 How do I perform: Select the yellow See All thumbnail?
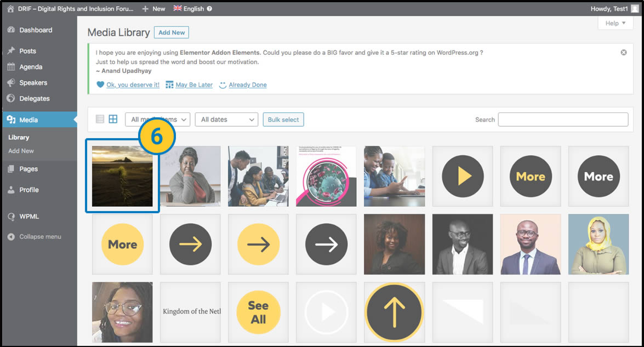pyautogui.click(x=258, y=312)
